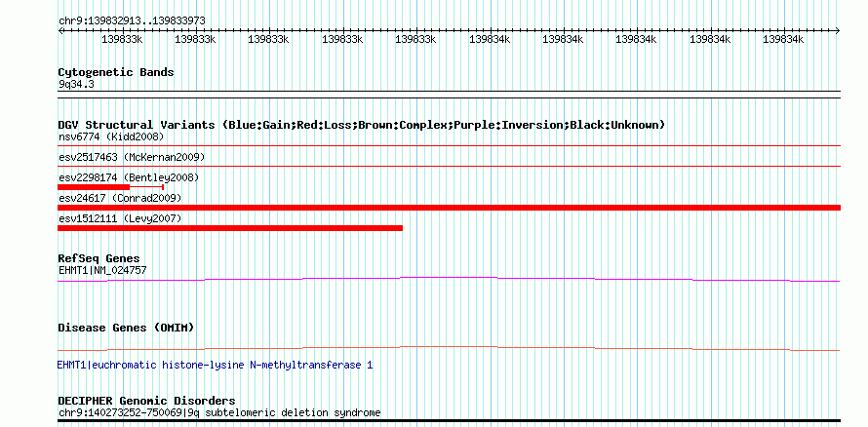Click the thin red esv2517463 loss line
The image size is (868, 427).
[x=449, y=166]
